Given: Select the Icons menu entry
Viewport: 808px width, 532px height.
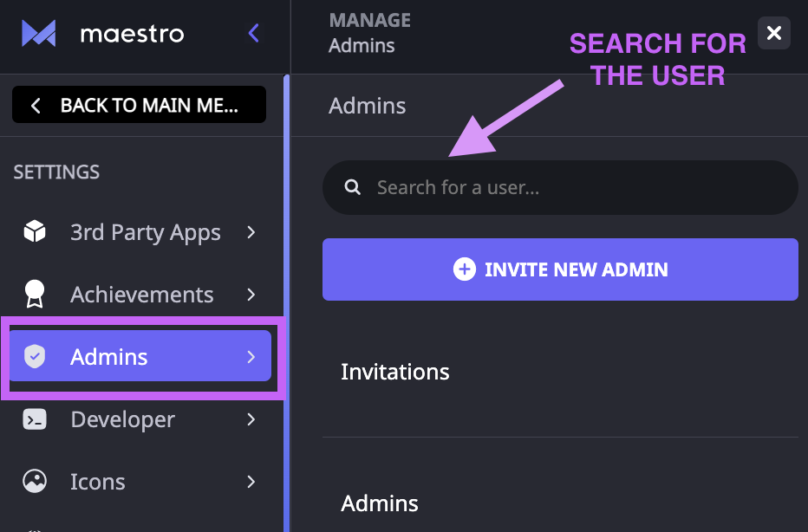Looking at the screenshot, I should click(97, 481).
